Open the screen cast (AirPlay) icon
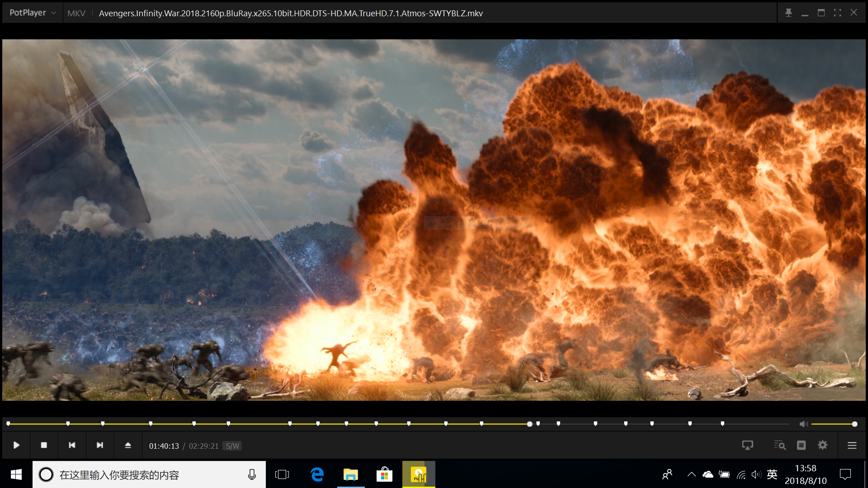 pyautogui.click(x=748, y=446)
